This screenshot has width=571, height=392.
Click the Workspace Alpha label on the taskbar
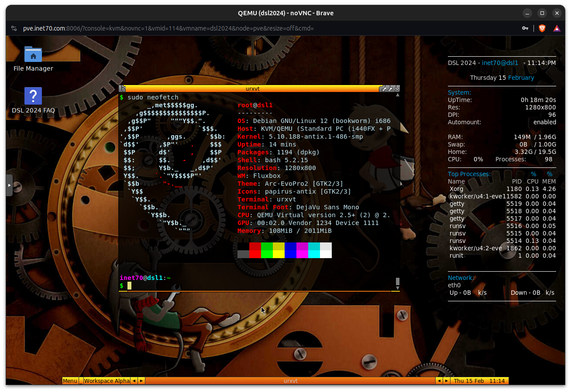[x=107, y=381]
